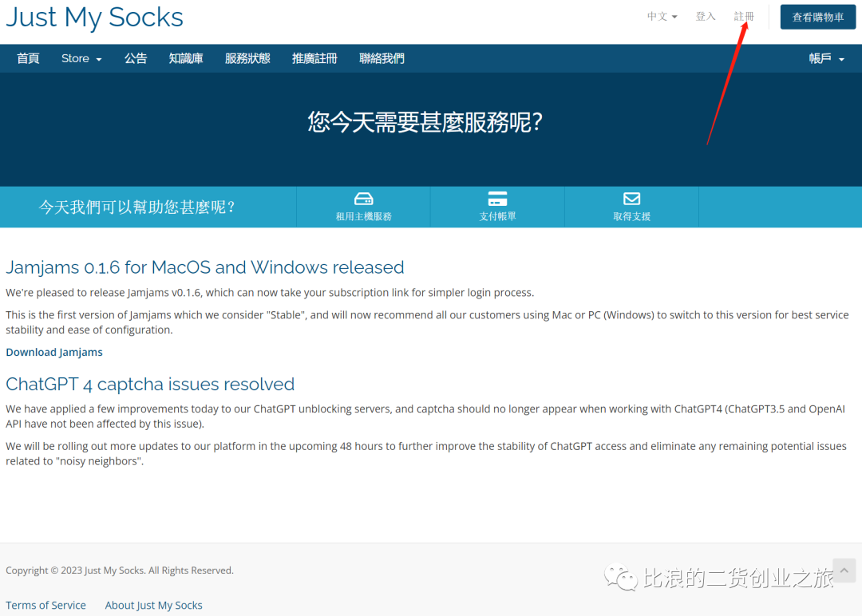Click the envelope support icon

tap(631, 199)
